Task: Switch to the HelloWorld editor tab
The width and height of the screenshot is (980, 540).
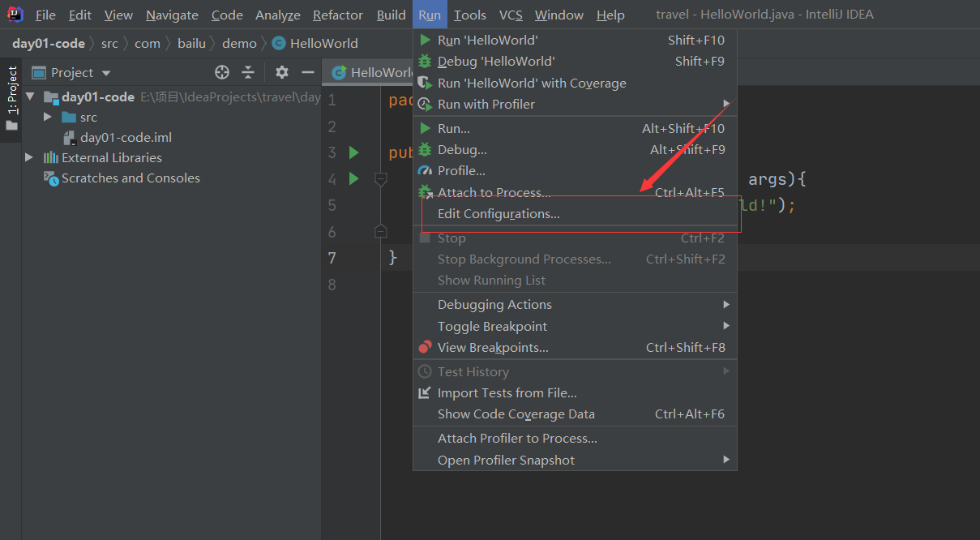Action: (373, 72)
